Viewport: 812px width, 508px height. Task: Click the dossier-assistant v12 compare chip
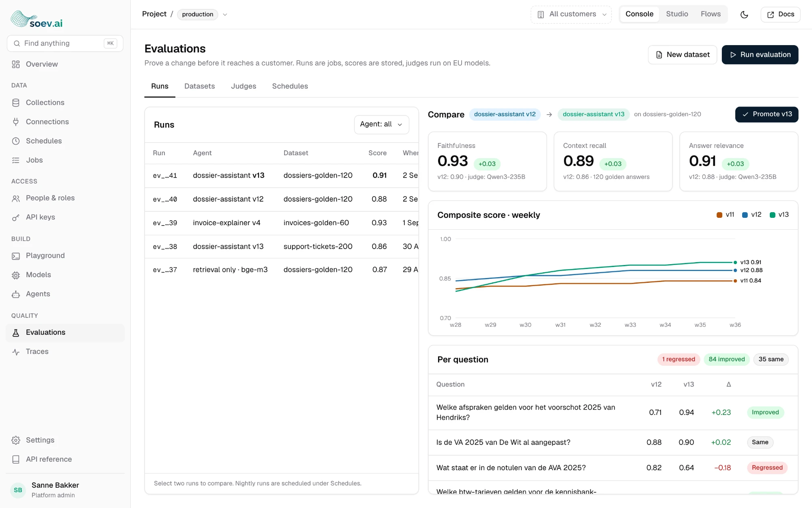pyautogui.click(x=505, y=115)
